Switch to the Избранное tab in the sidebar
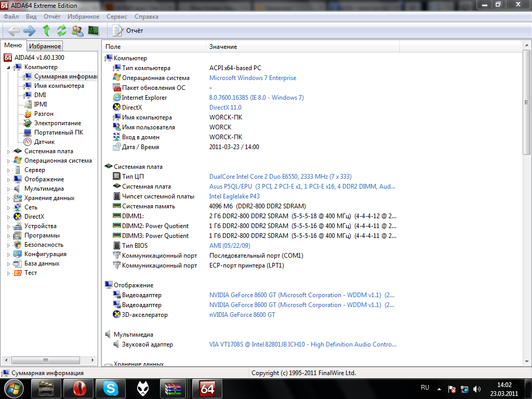This screenshot has height=399, width=532. [45, 46]
